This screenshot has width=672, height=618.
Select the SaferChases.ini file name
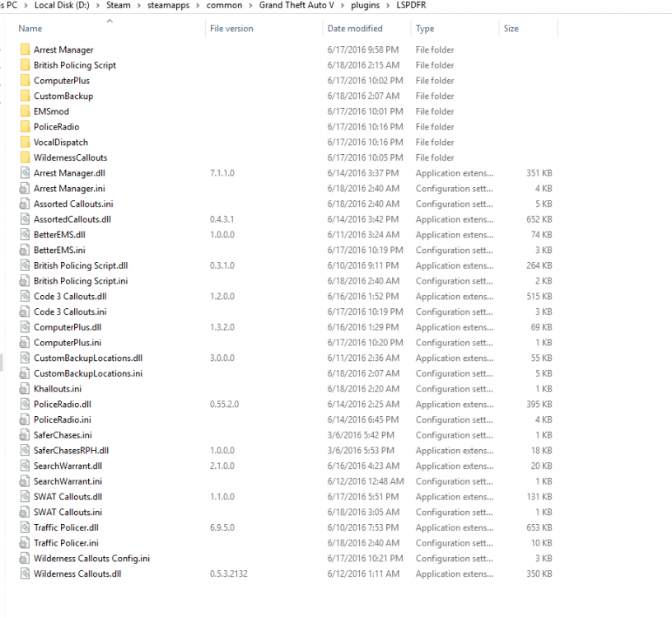point(63,435)
